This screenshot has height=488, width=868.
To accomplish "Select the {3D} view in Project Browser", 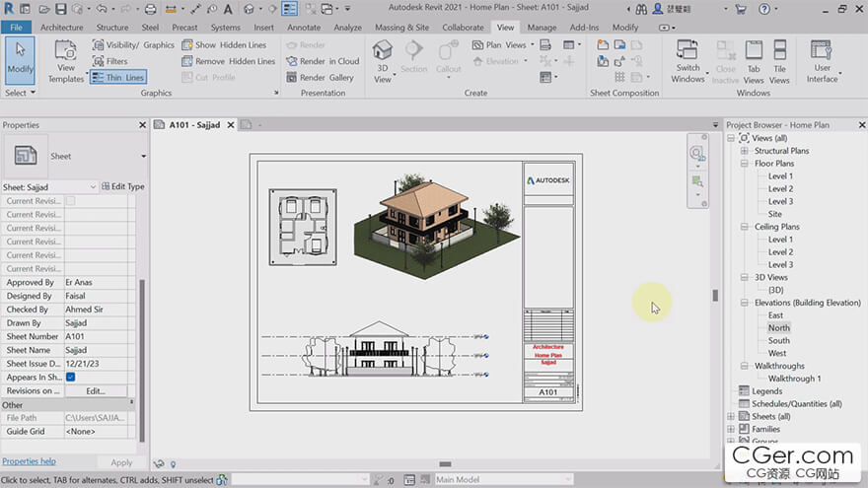I will (x=775, y=290).
